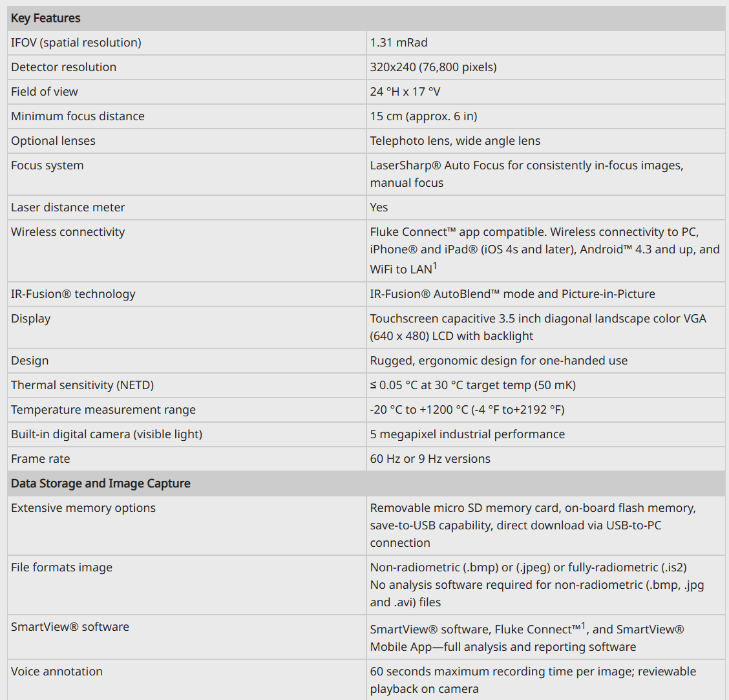Click the Thermal sensitivity (NETD) label

click(x=82, y=385)
